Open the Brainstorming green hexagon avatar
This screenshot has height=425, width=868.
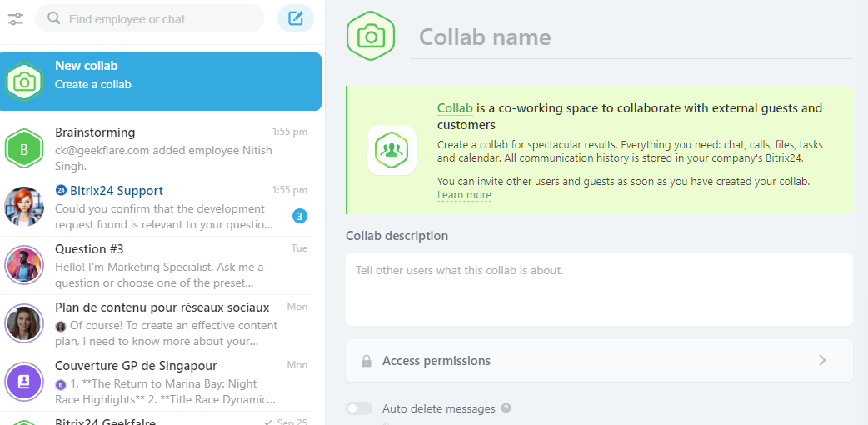(24, 149)
